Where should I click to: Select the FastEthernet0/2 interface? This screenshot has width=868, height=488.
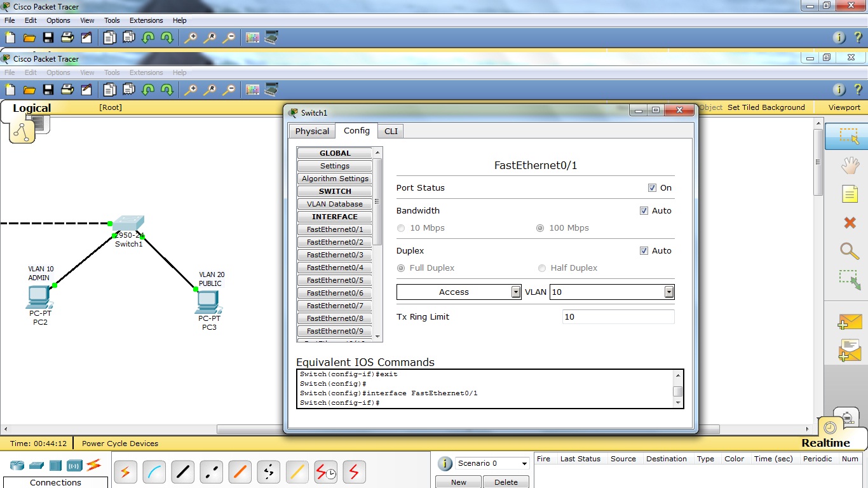[x=335, y=242]
